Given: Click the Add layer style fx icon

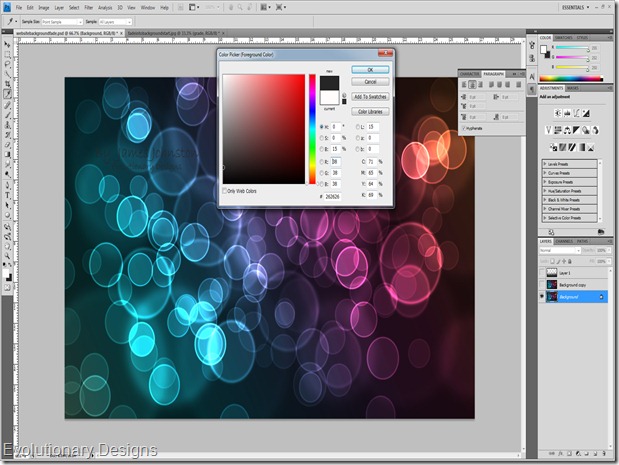Looking at the screenshot, I should (x=561, y=454).
